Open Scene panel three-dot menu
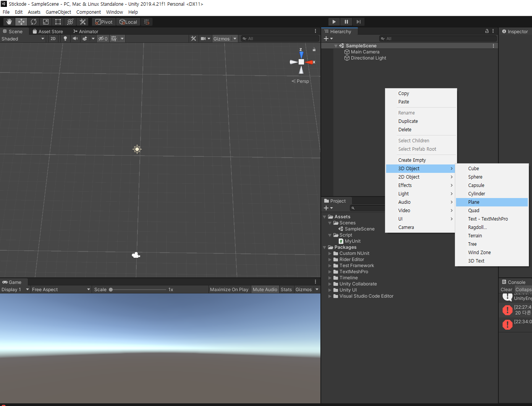This screenshot has height=406, width=532. (x=315, y=31)
